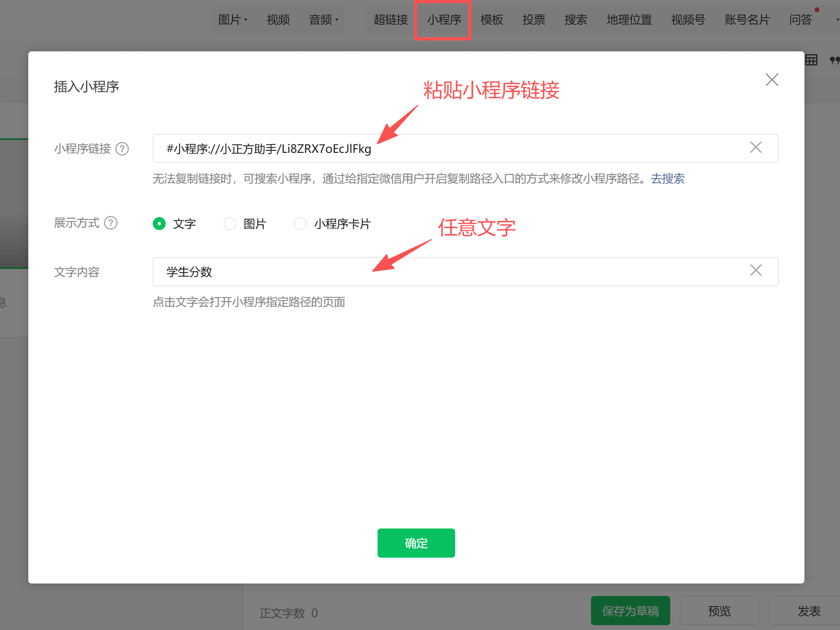
Task: Click into the 文字内容 text field
Action: [445, 272]
